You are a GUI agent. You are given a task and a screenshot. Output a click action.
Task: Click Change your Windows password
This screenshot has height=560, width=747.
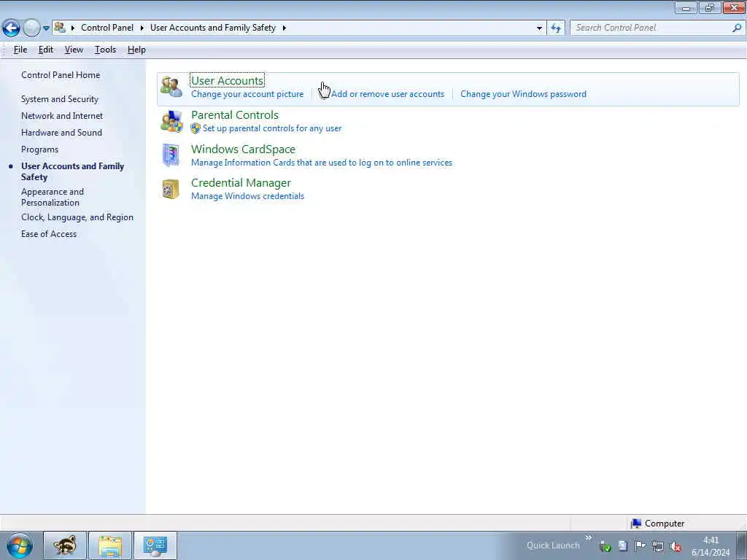[x=523, y=94]
